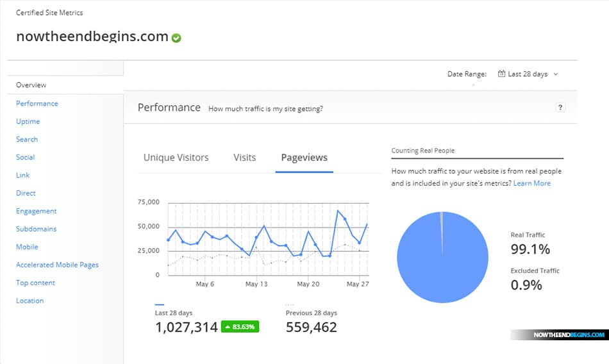Image resolution: width=609 pixels, height=364 pixels.
Task: Open Accelerated Mobile Pages section
Action: click(x=57, y=265)
